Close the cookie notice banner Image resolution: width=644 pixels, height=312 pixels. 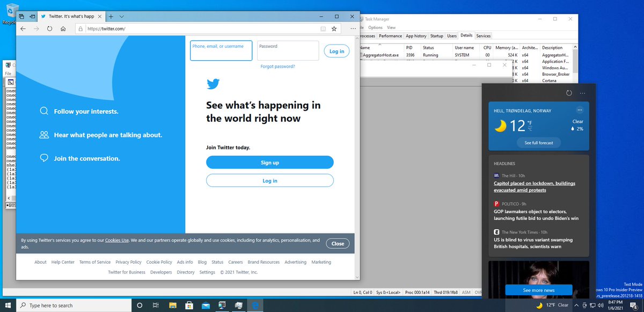tap(338, 243)
